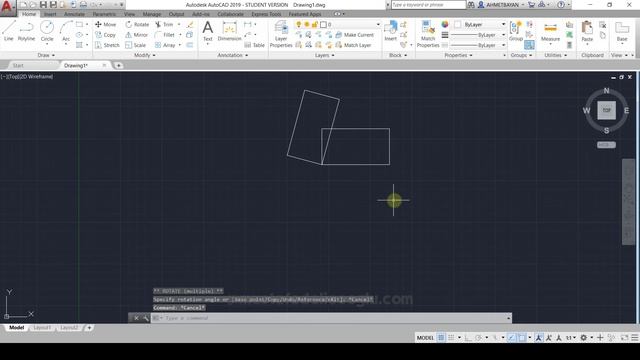Activate the Trim command
Screen dimensions: 640x360
[x=164, y=24]
